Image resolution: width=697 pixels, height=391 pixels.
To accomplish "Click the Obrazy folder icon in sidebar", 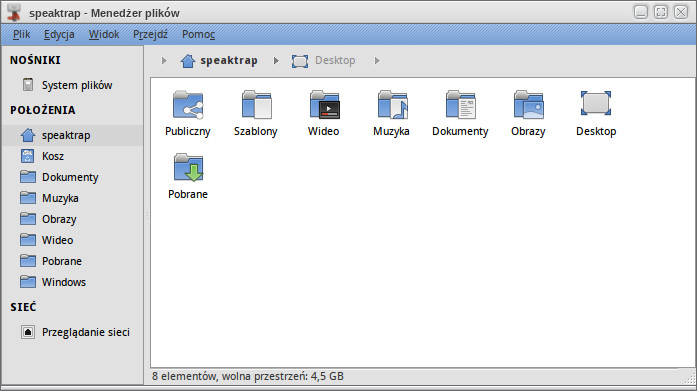I will pos(28,219).
